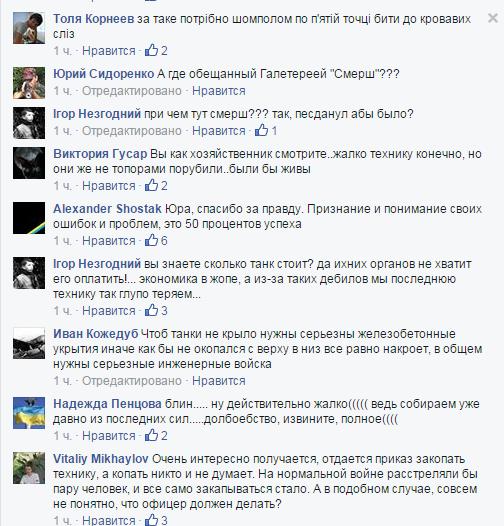Open thumbs-up count on Надежда Пенцова comment
This screenshot has width=504, height=526.
click(x=151, y=435)
